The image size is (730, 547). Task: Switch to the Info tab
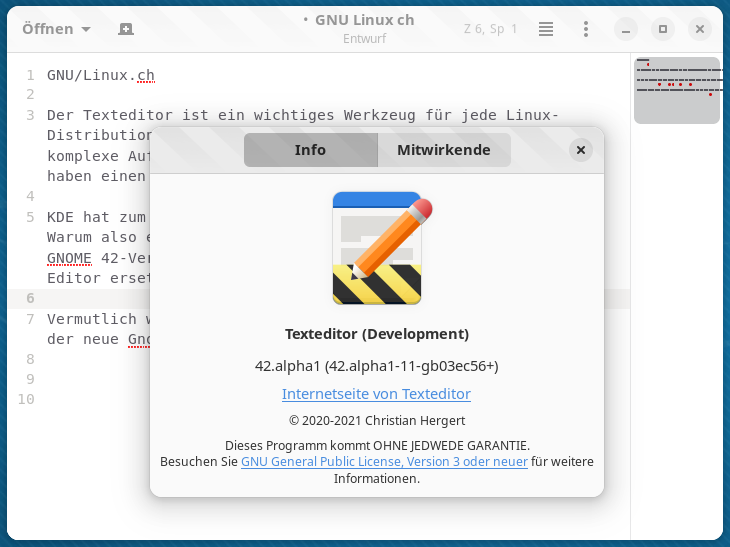(311, 150)
